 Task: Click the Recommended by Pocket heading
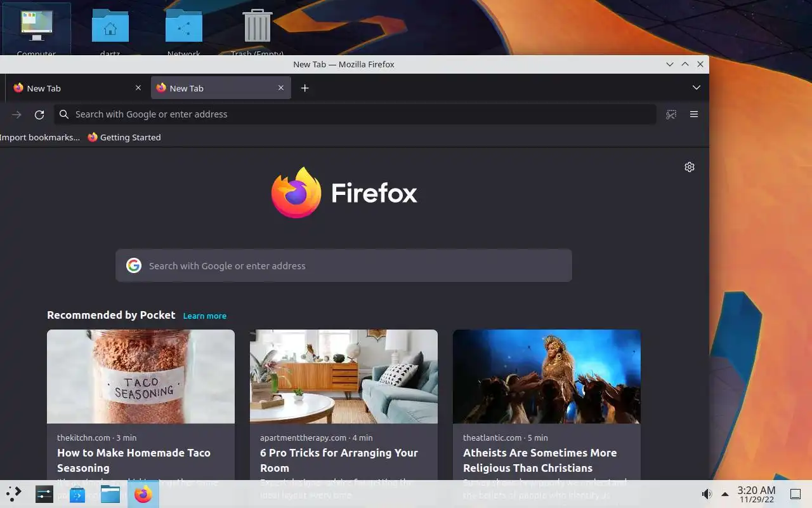pyautogui.click(x=111, y=315)
